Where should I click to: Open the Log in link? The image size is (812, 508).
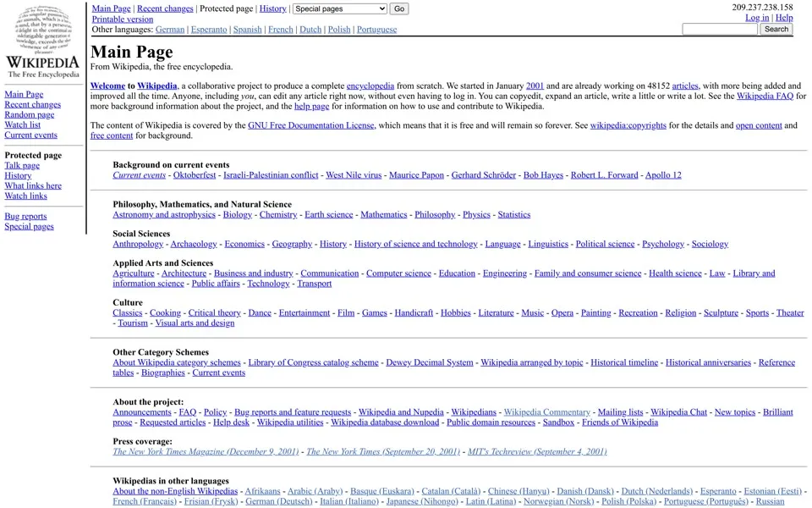coord(756,18)
